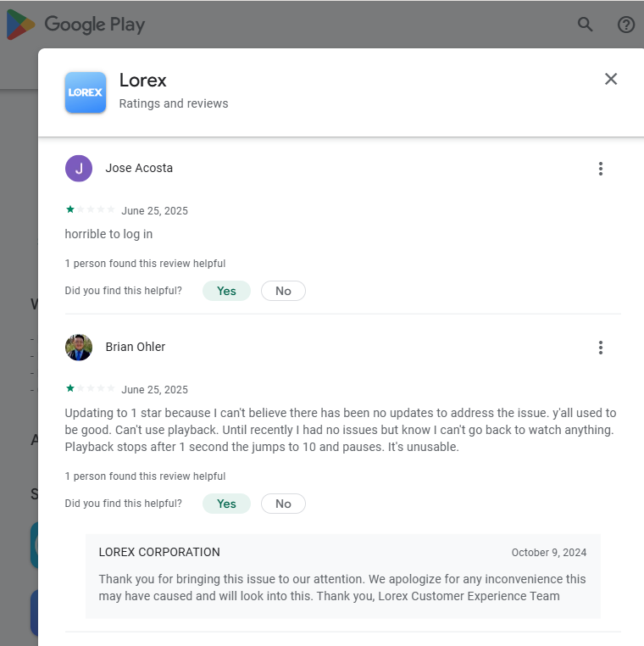644x646 pixels.
Task: Click the June 25, 2025 date under Brian Ohler
Action: click(x=154, y=390)
